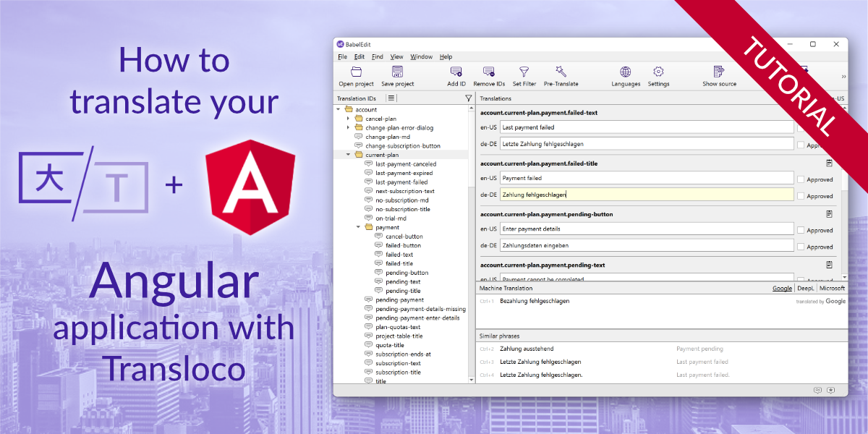Open the Settings gear in the toolbar

[658, 72]
